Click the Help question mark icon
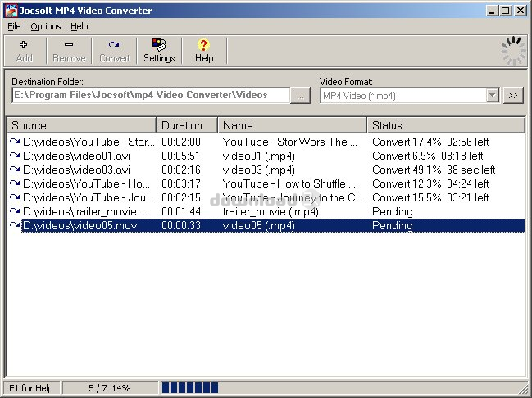 203,45
